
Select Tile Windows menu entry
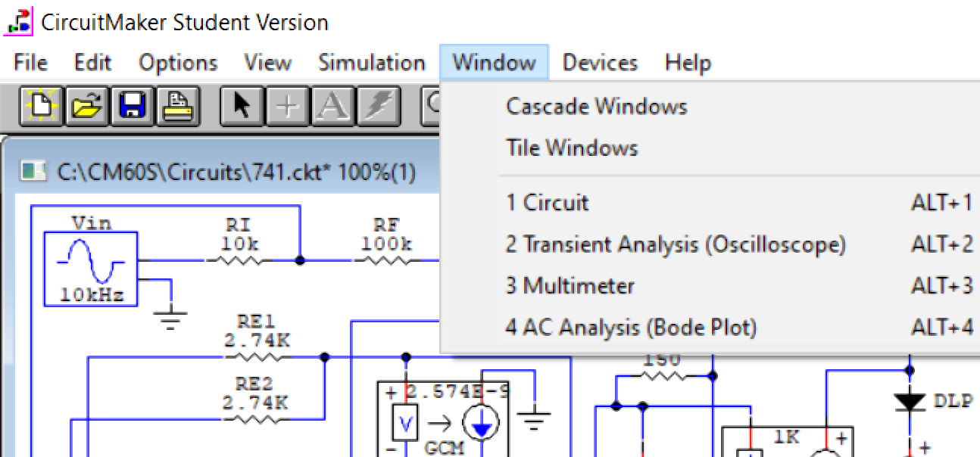[x=572, y=148]
